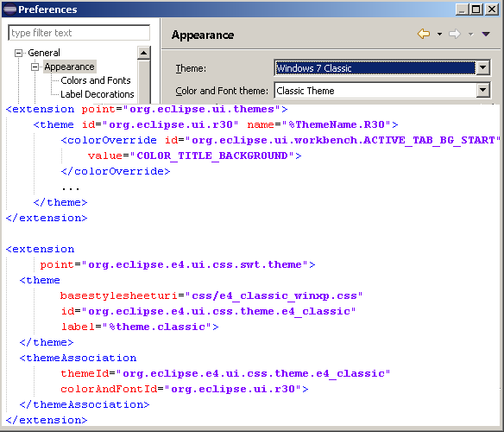The width and height of the screenshot is (504, 432).
Task: Open the Appearance page view menu triangle
Action: pos(486,34)
